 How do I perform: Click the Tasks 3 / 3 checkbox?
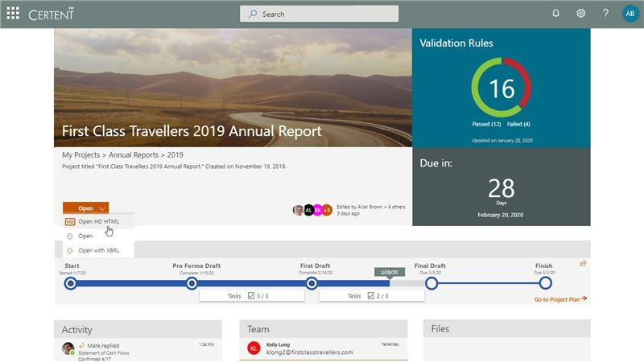tap(251, 296)
